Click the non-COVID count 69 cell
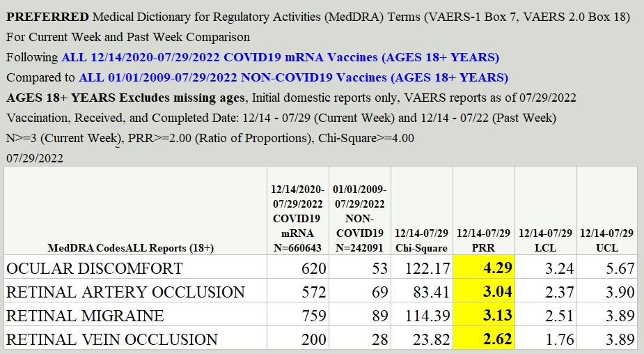Screen dimensions: 644x354 [x=360, y=291]
